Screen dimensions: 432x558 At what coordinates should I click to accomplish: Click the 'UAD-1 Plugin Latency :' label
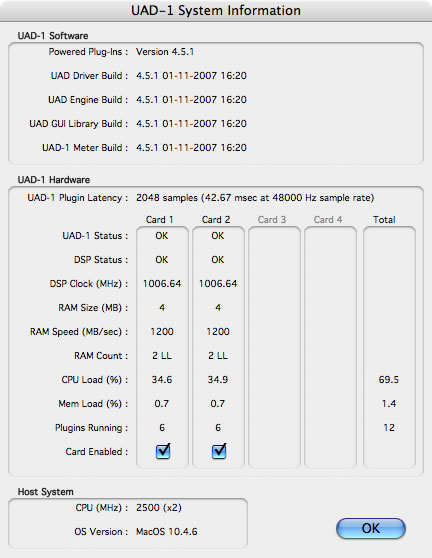tap(78, 198)
